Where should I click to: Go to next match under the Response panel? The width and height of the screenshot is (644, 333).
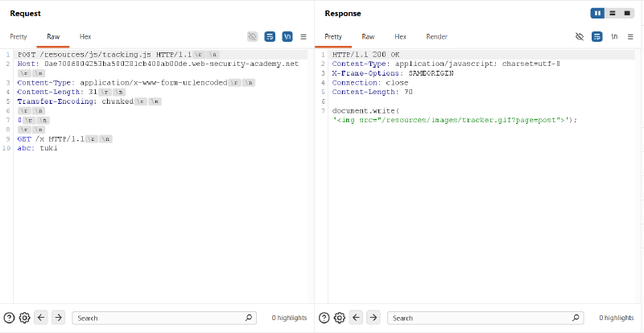coord(373,318)
